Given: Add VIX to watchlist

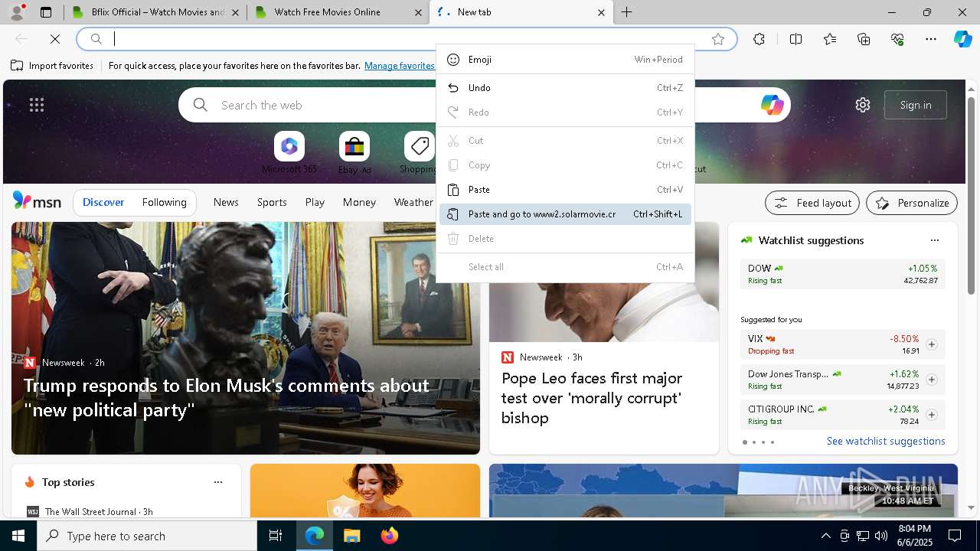Looking at the screenshot, I should coord(931,344).
